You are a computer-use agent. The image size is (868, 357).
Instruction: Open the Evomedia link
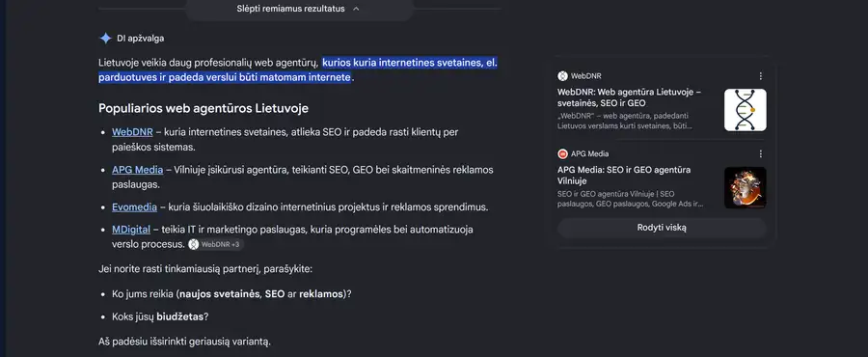134,207
